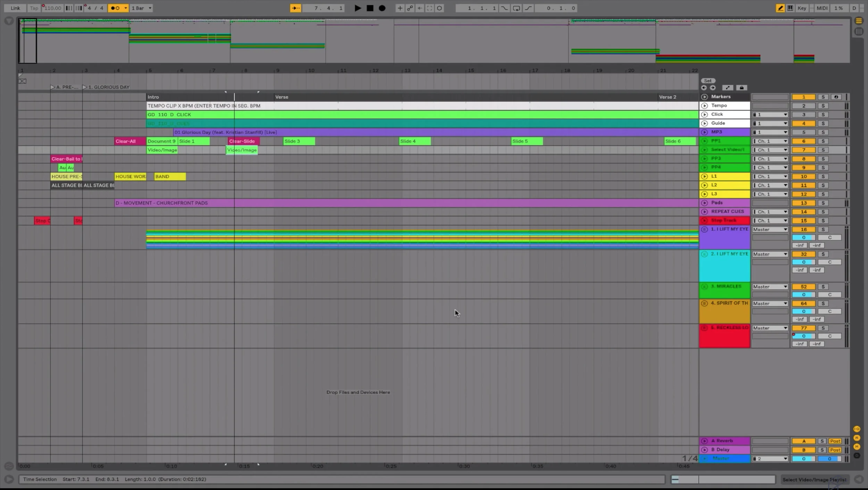Toggle Draw Mode pencil icon
Image resolution: width=868 pixels, height=490 pixels.
(780, 8)
